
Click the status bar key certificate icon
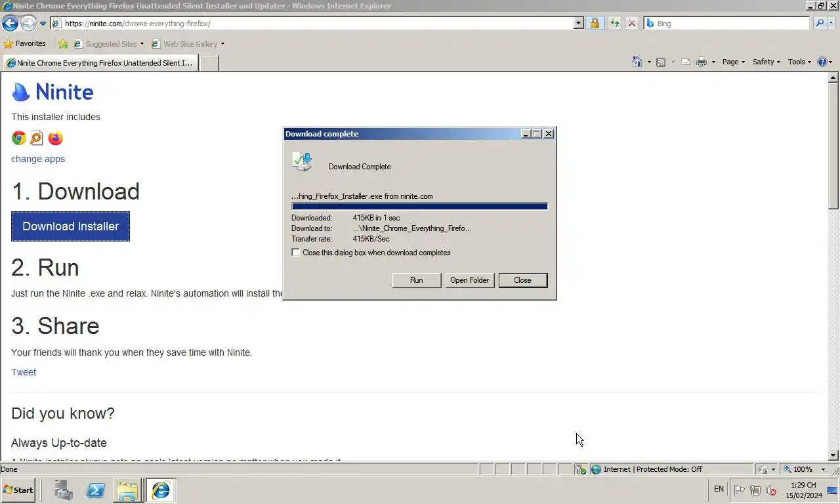point(581,469)
